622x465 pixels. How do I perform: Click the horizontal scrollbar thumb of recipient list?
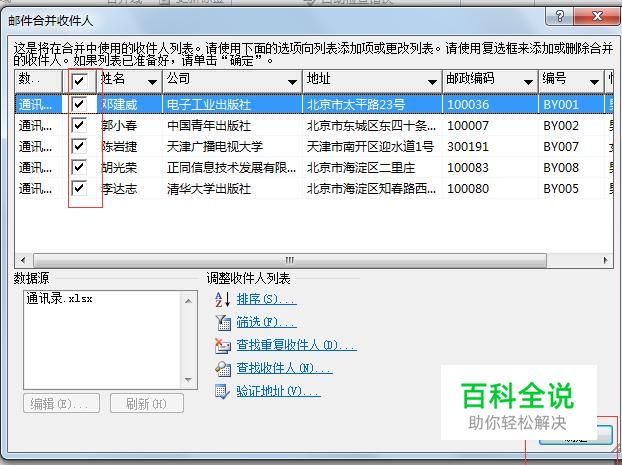[290, 260]
